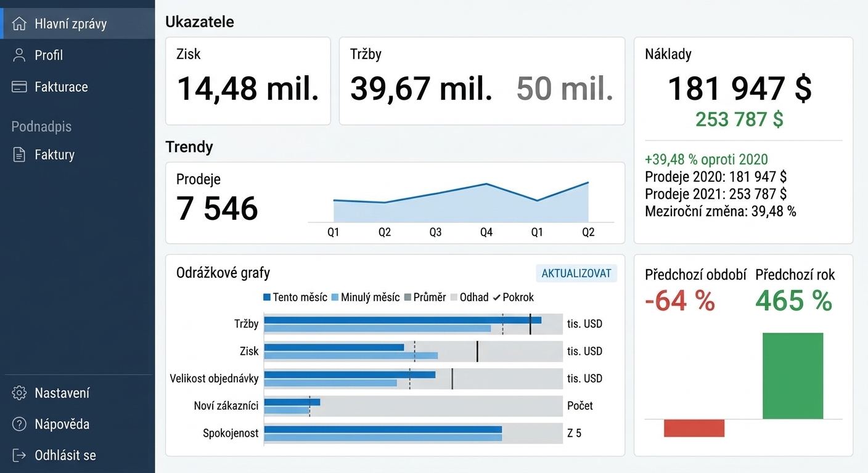Viewport: 868px width, 473px height.
Task: Open Nastavení via the gear icon
Action: point(19,393)
